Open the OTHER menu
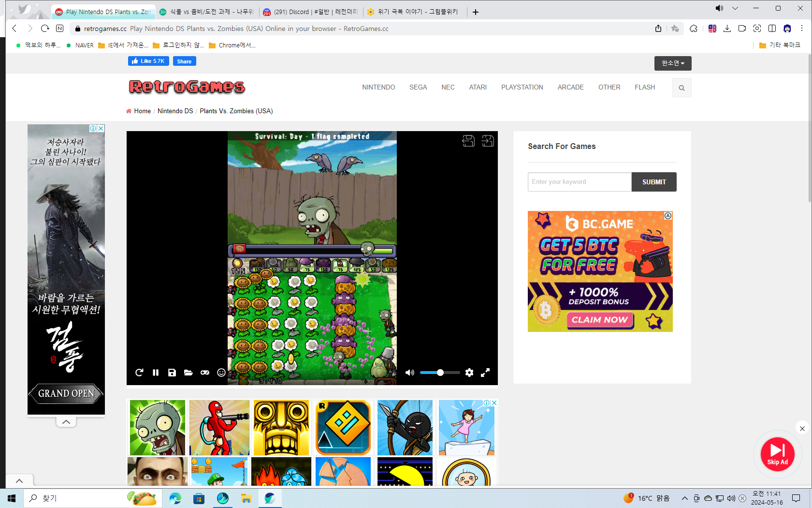Image resolution: width=812 pixels, height=508 pixels. pos(609,88)
